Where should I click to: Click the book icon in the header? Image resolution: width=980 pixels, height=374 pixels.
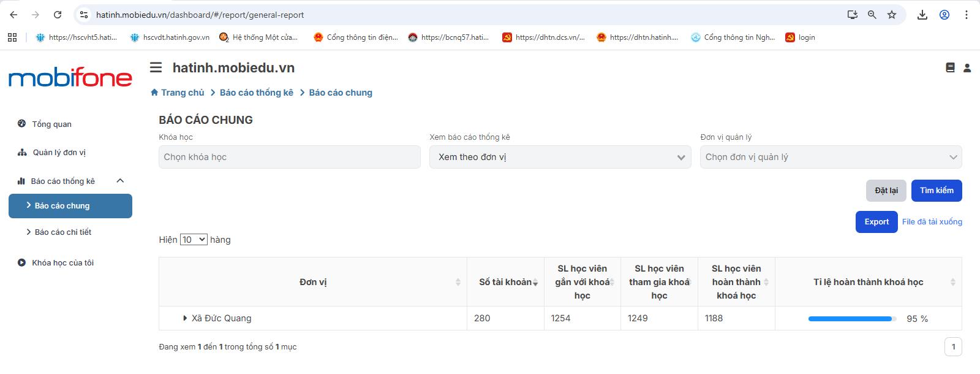tap(950, 68)
